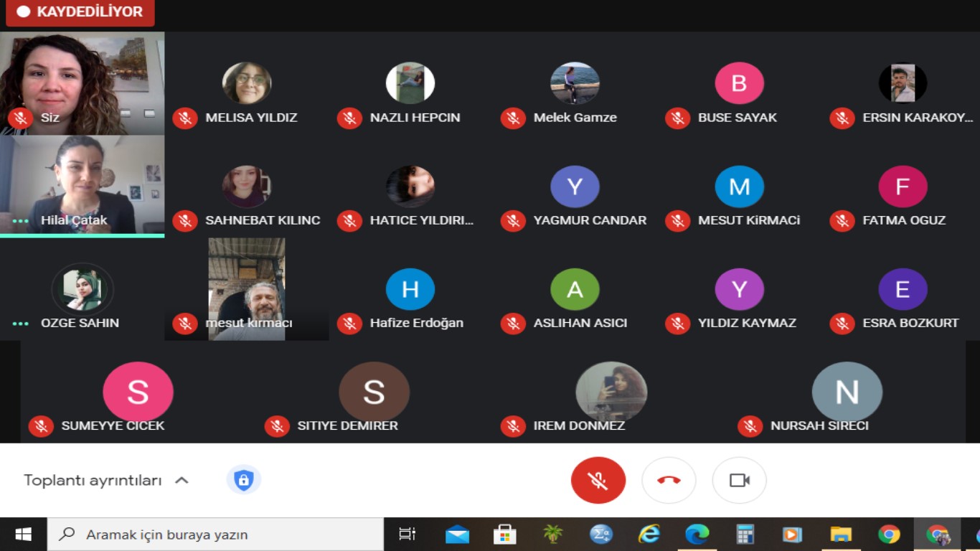Hang up using the red phone button
This screenshot has height=551, width=980.
pos(669,480)
